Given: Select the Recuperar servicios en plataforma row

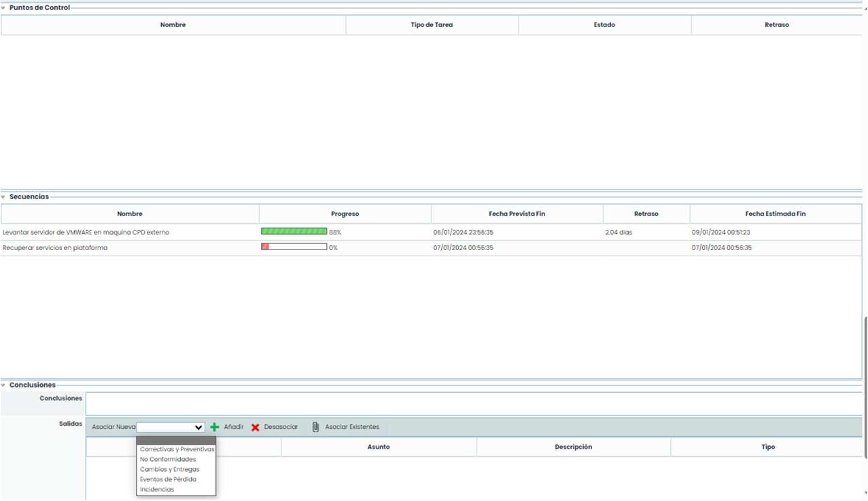Looking at the screenshot, I should (x=55, y=248).
